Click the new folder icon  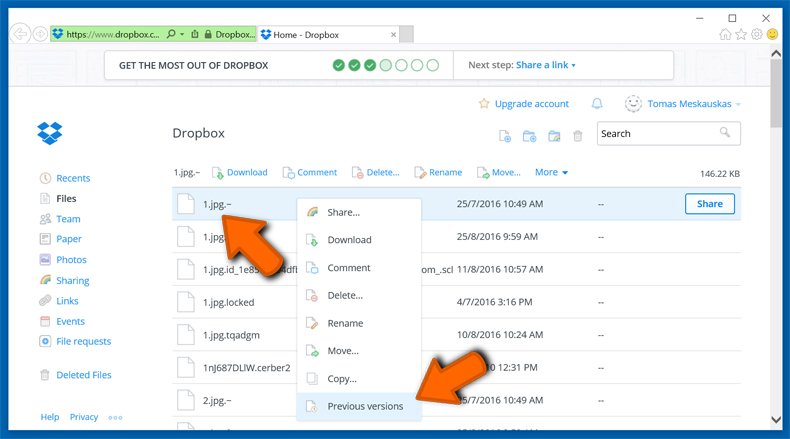click(x=529, y=136)
